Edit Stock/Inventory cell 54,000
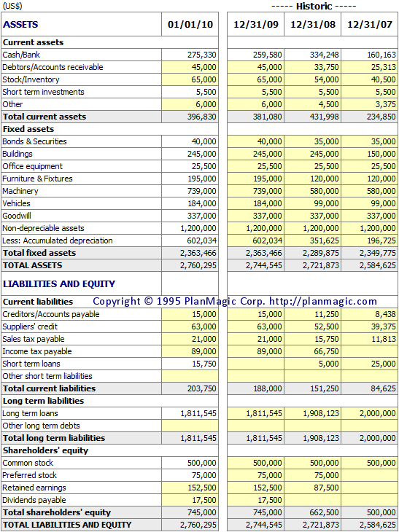 (x=313, y=79)
